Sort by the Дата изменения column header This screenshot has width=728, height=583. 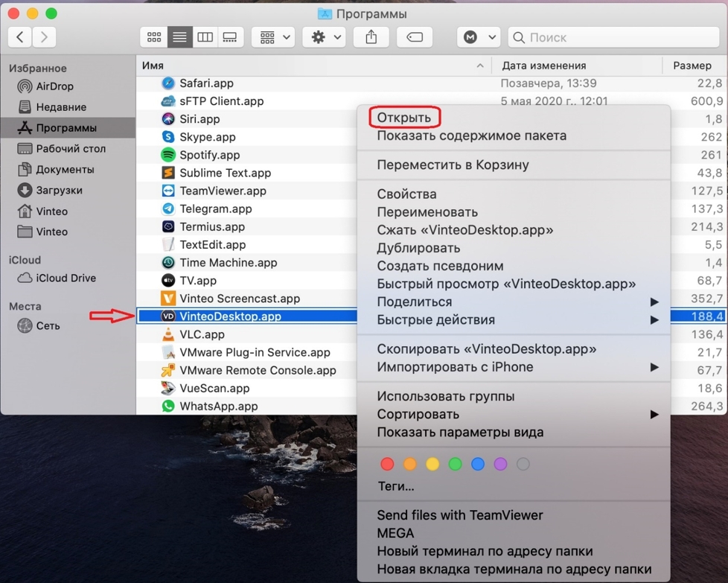[576, 66]
